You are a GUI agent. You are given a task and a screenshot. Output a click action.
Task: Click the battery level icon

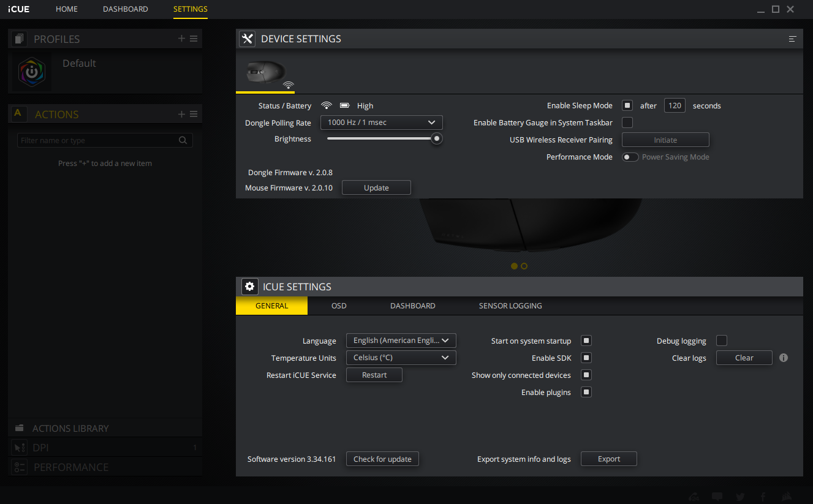pos(344,105)
